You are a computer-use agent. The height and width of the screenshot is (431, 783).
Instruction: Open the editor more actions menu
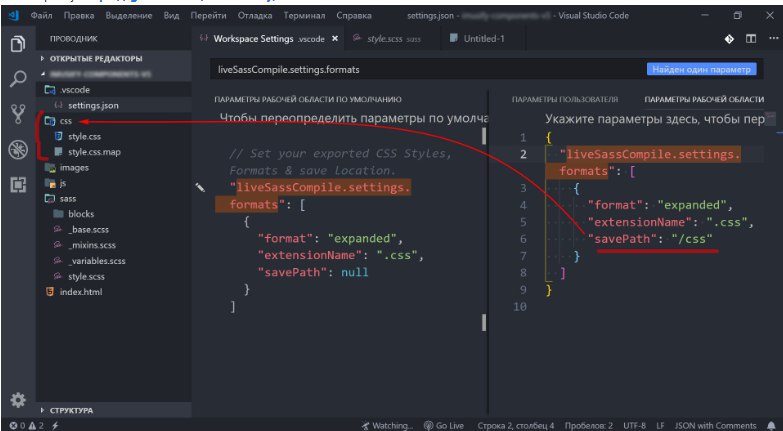[773, 39]
